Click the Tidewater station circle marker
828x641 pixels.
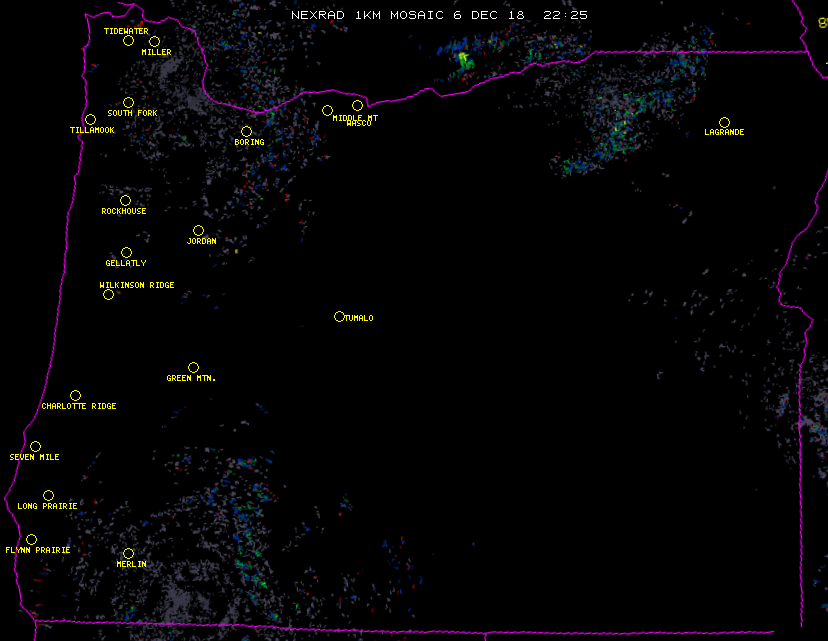[128, 40]
